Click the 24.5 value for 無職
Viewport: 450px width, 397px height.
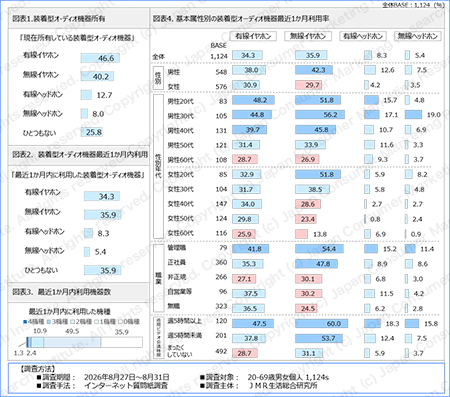[308, 309]
